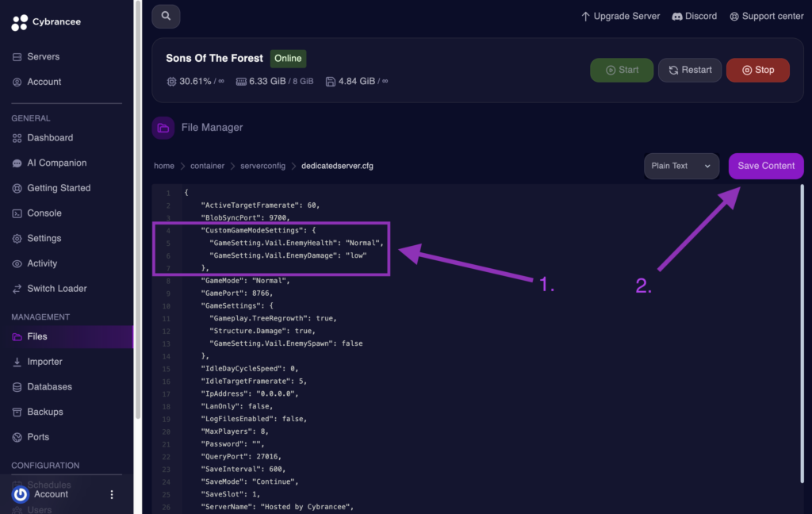Place cursor on "GameMode": "Normal" line
This screenshot has width=812, height=514.
coord(245,281)
